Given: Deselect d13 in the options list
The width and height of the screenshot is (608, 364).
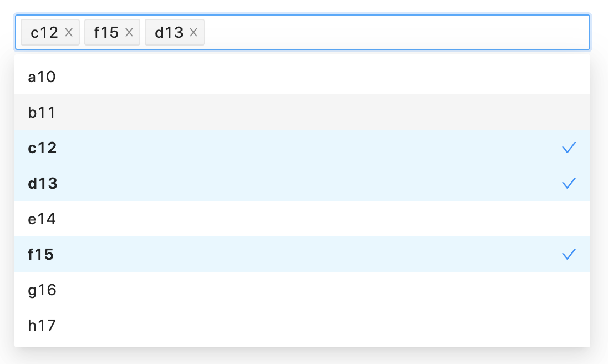Looking at the screenshot, I should coord(277,183).
